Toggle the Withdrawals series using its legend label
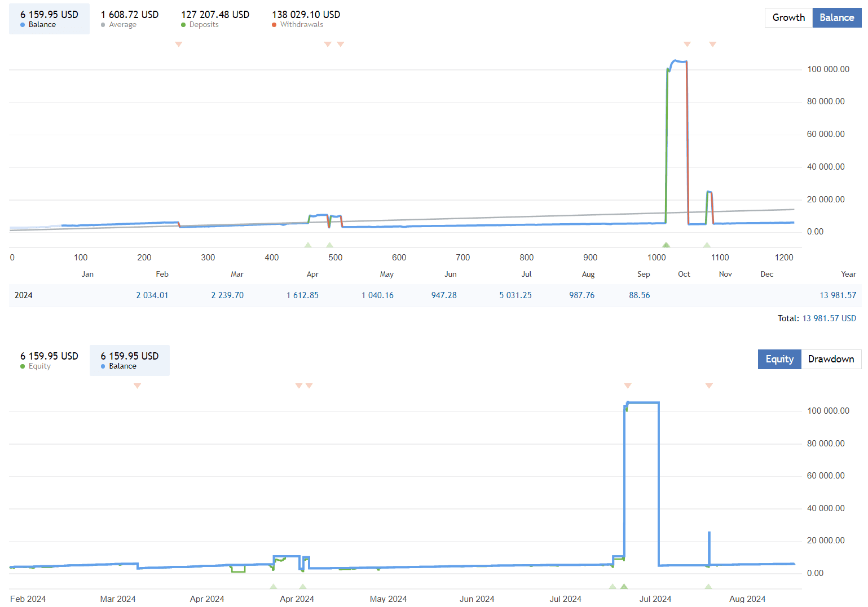The height and width of the screenshot is (607, 868). [x=303, y=24]
